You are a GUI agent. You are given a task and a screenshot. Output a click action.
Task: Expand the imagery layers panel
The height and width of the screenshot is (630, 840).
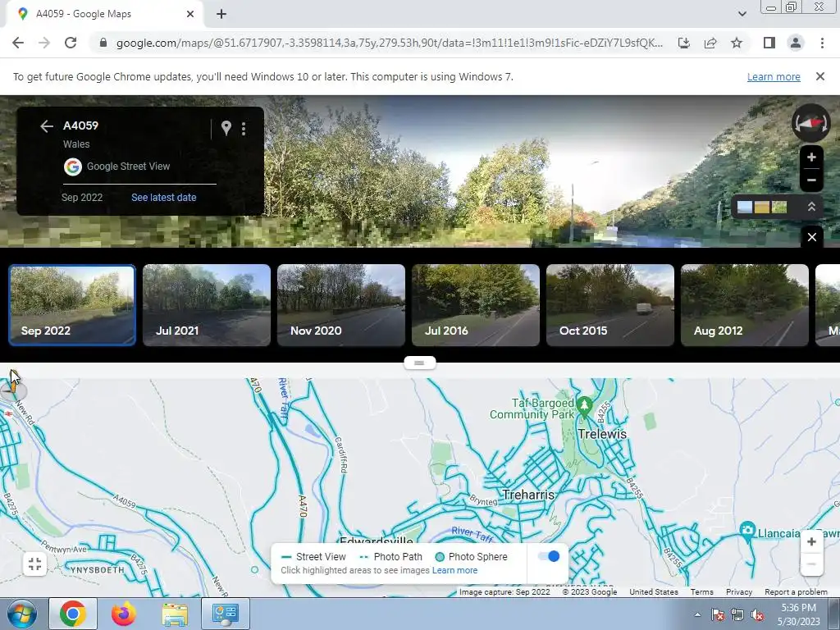[x=811, y=207]
